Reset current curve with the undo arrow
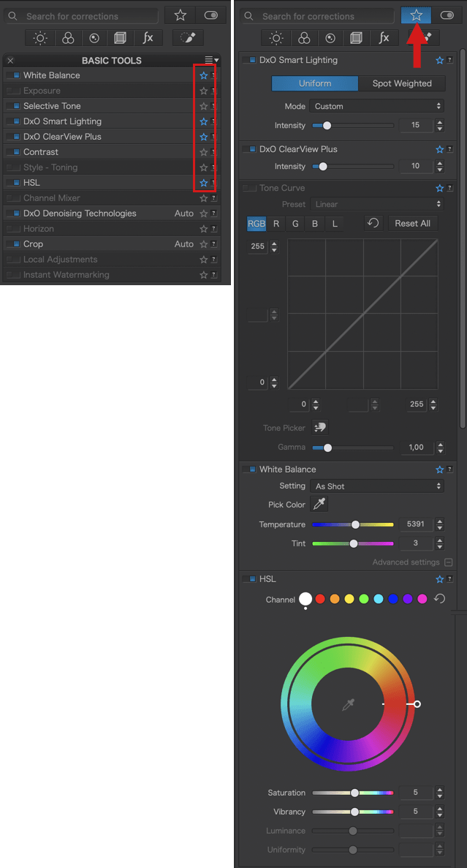 pyautogui.click(x=373, y=223)
